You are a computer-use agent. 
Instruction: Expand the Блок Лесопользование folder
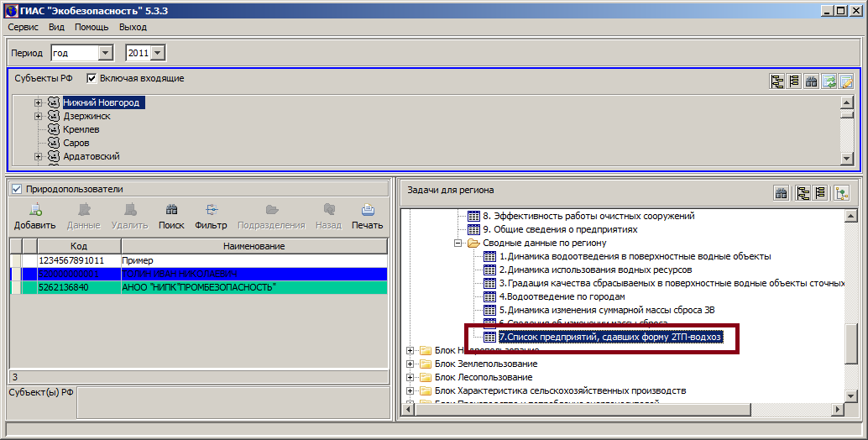410,378
